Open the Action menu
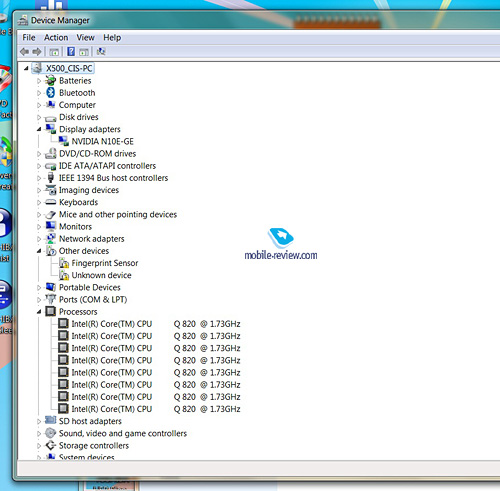 [x=56, y=37]
